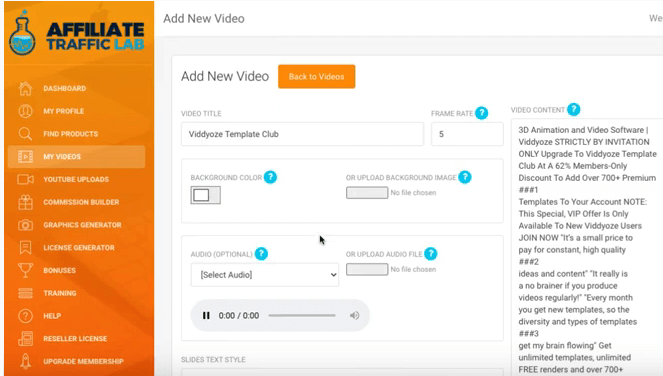Open Upgrade Membership menu item

(x=83, y=362)
